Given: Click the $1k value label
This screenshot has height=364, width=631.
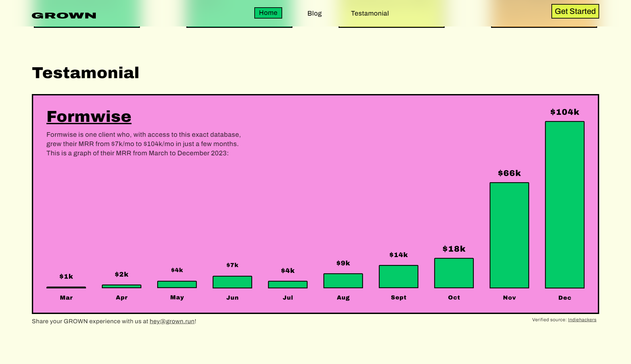Looking at the screenshot, I should (66, 276).
